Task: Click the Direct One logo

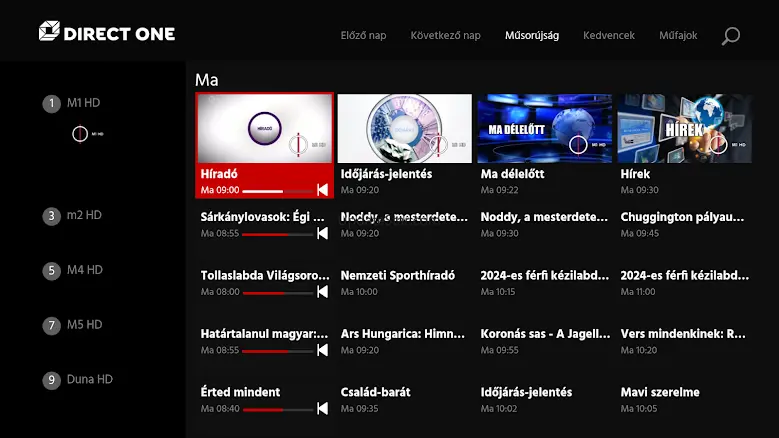Action: (107, 31)
